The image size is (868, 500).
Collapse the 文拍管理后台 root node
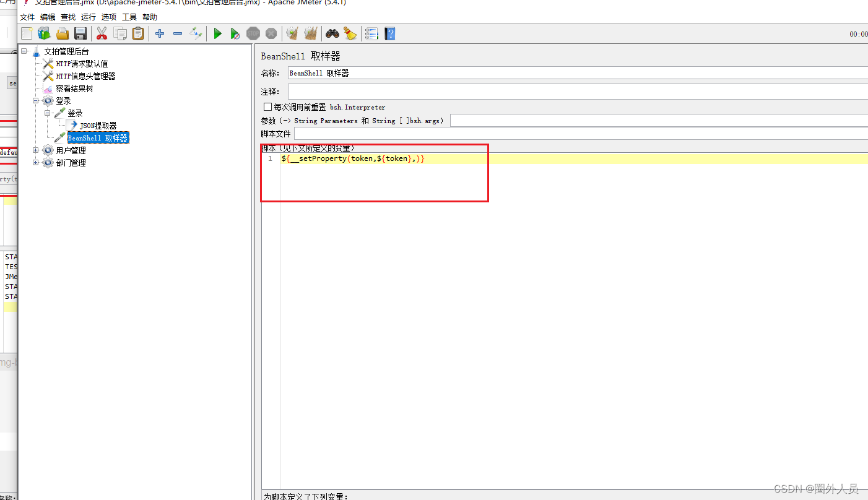pyautogui.click(x=24, y=51)
